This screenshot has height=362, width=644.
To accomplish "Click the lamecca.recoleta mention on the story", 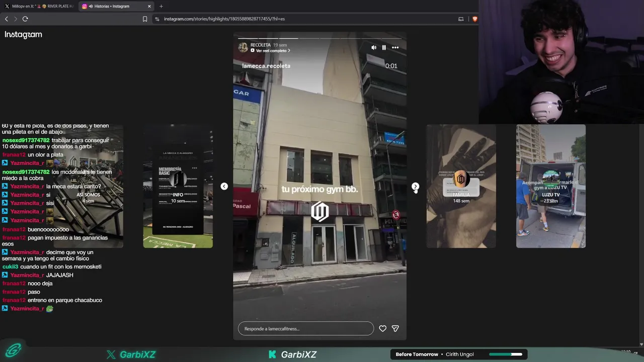I will [266, 66].
